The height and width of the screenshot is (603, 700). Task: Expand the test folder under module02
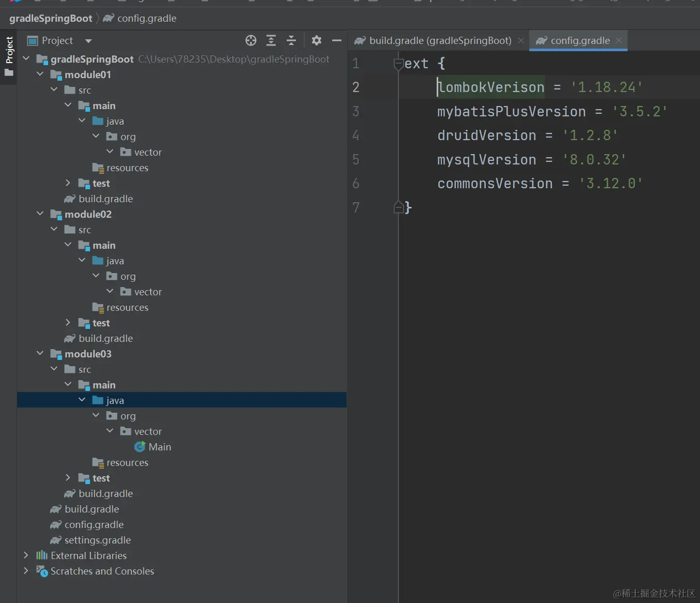(x=68, y=323)
